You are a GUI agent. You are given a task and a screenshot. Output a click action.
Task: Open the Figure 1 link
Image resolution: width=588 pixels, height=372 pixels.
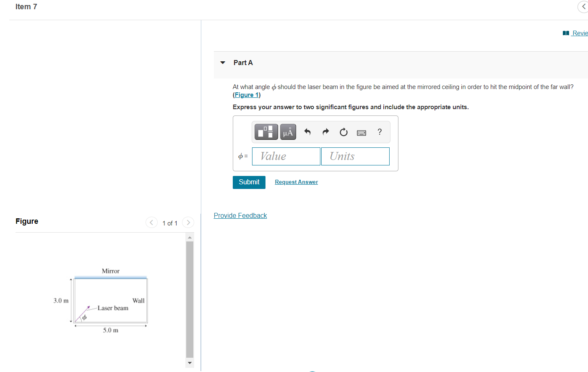point(247,95)
